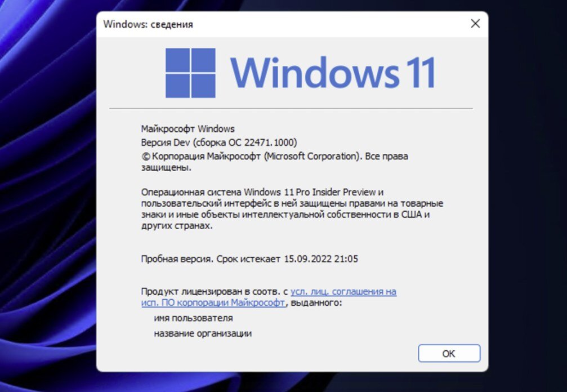Viewport: 567px width, 392px height.
Task: Open the исп. ПО корпорации Майкрософт link
Action: coord(213,302)
